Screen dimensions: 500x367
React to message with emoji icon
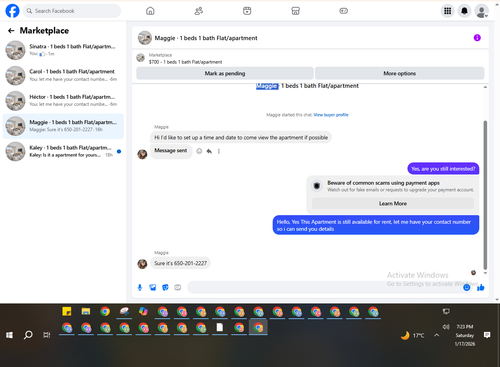(199, 151)
